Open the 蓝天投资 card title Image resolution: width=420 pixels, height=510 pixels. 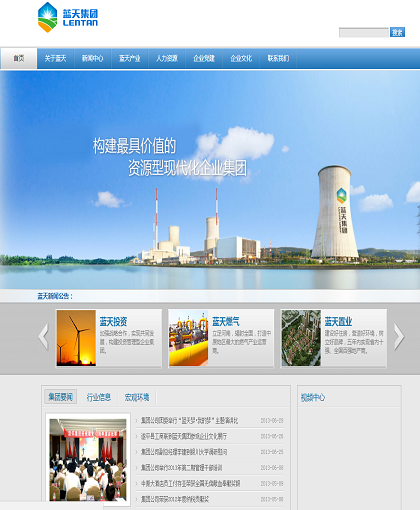click(113, 322)
